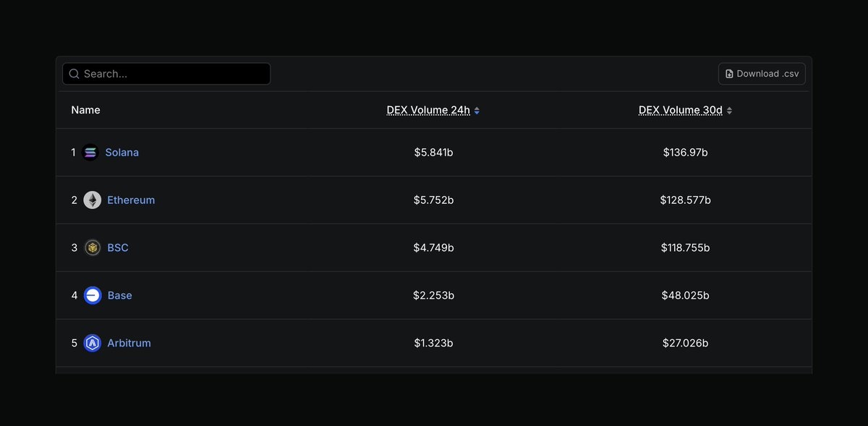Toggle sort arrows next to DEX Volume 24h
This screenshot has height=426, width=868.
[477, 111]
